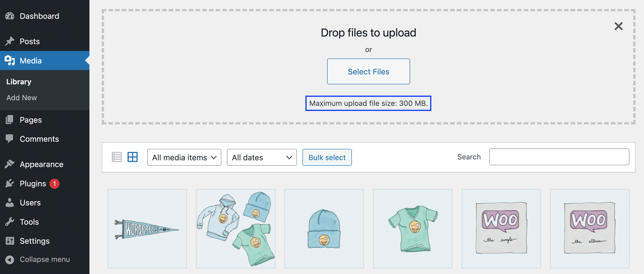Dismiss the upload area with the X
644x274 pixels.
click(619, 26)
